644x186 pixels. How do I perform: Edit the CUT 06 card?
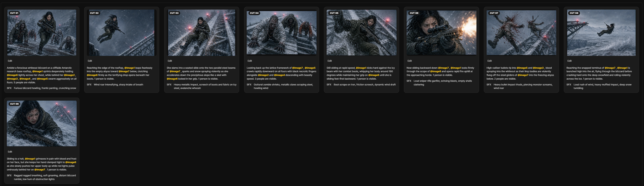coord(410,61)
